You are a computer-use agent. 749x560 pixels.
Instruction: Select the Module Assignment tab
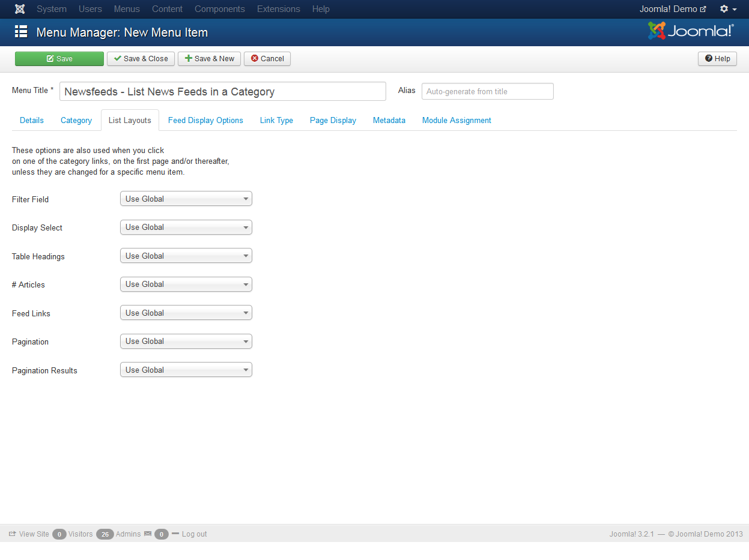click(456, 121)
